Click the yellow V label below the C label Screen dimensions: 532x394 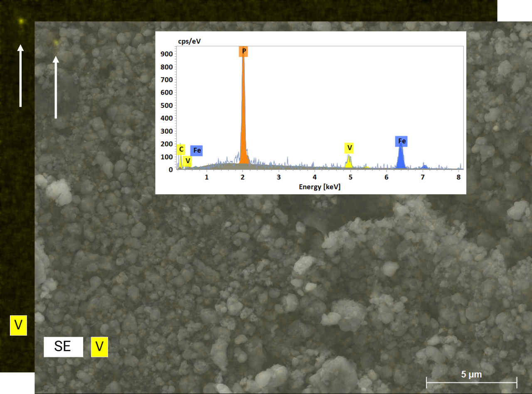tap(188, 161)
